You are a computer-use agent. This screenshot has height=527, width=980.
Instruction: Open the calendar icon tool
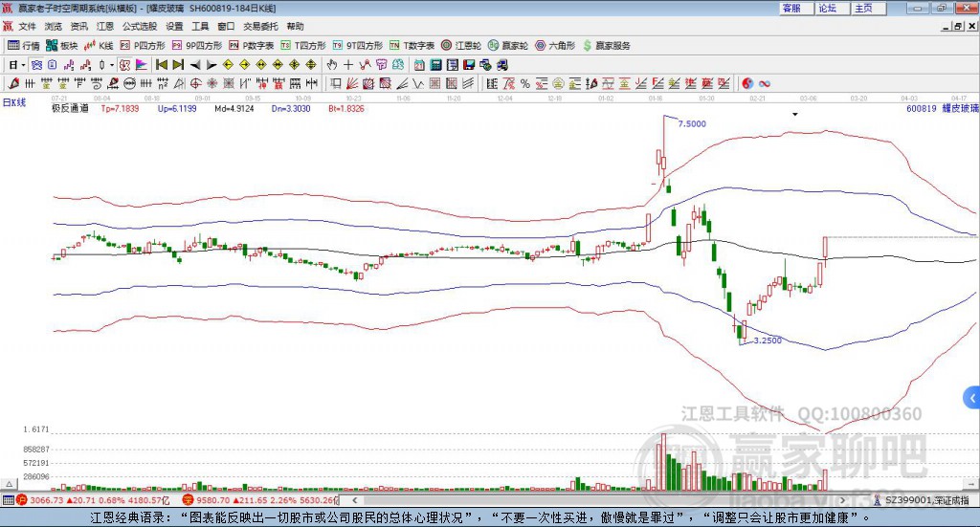click(419, 65)
